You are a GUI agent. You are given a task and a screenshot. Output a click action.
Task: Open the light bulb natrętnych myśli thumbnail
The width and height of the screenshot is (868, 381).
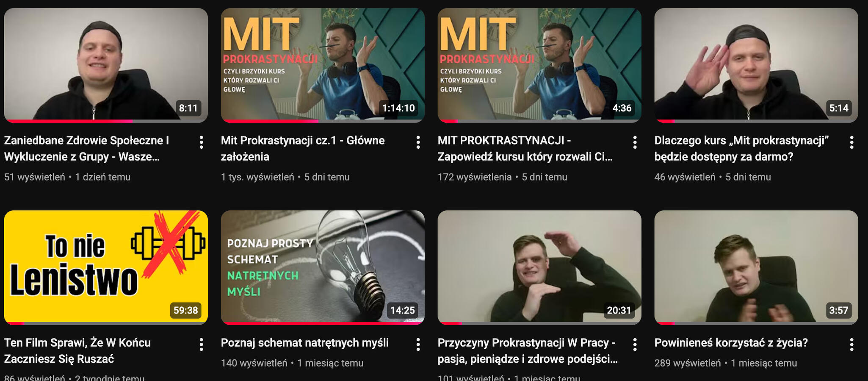coord(323,267)
